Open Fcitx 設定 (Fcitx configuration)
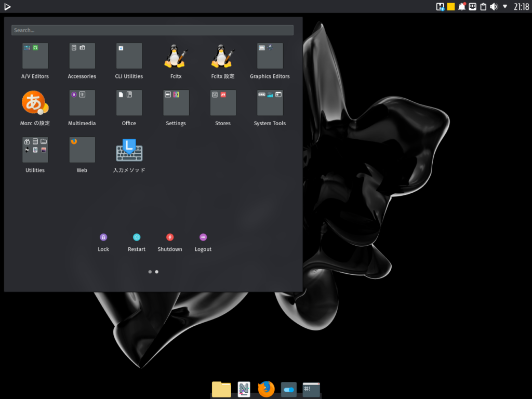 pos(223,56)
